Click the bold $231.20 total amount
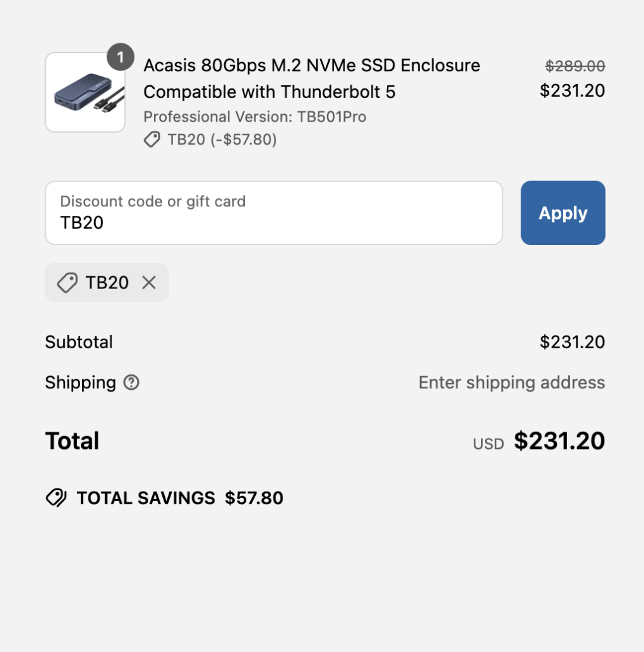Viewport: 644px width, 652px height. [559, 441]
